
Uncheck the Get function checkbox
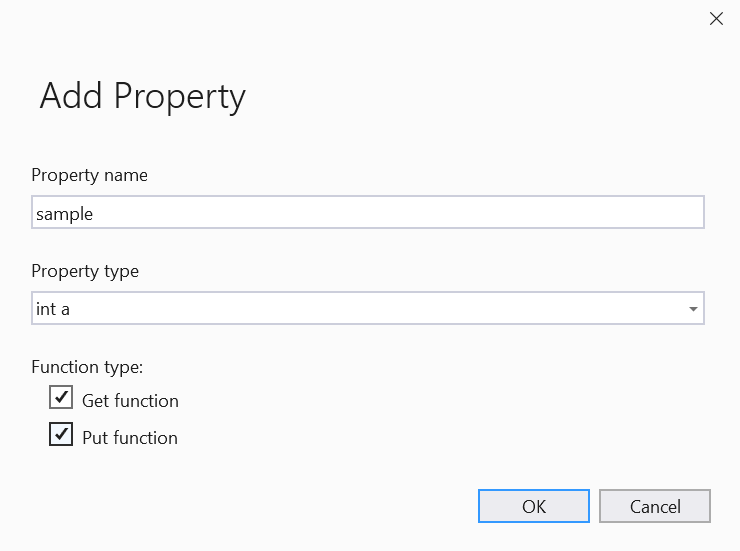pos(61,397)
